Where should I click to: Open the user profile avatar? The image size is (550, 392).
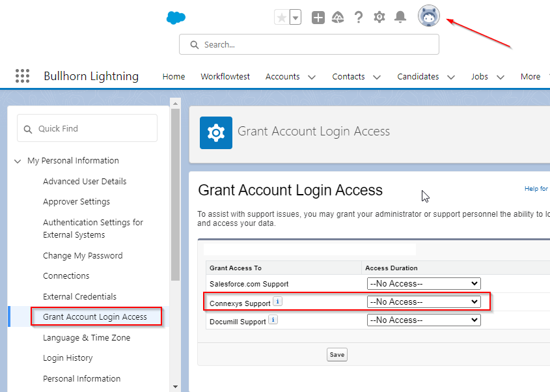pyautogui.click(x=429, y=16)
